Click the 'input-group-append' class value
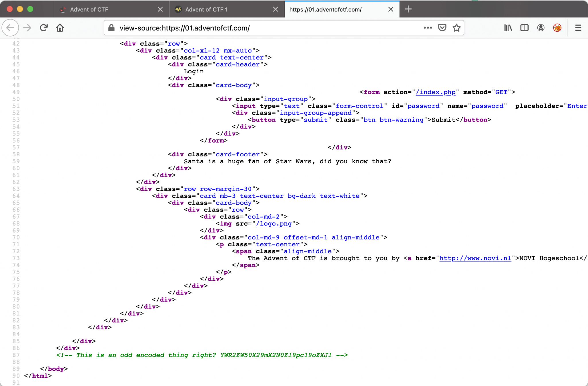 (316, 113)
